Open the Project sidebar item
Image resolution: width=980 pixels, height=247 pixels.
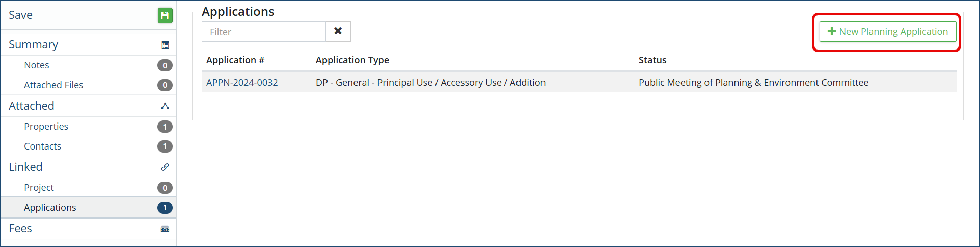[39, 188]
